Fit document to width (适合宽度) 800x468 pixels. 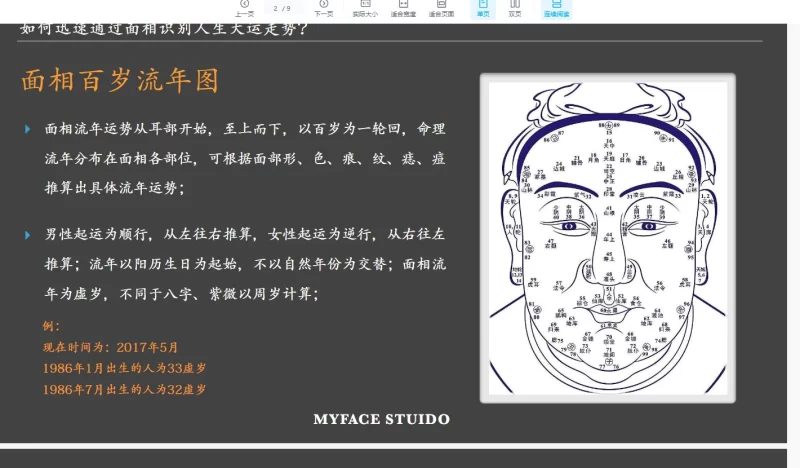tap(403, 8)
